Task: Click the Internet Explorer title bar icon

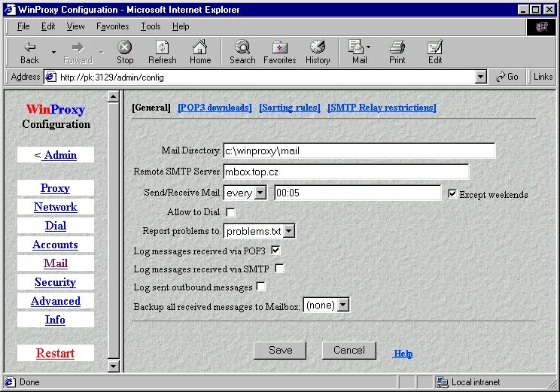Action: (11, 10)
